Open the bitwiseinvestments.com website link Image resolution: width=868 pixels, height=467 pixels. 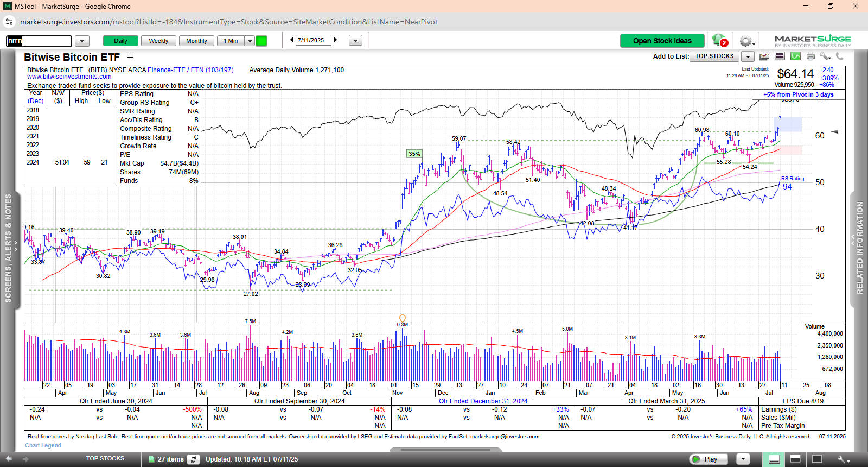pos(69,77)
